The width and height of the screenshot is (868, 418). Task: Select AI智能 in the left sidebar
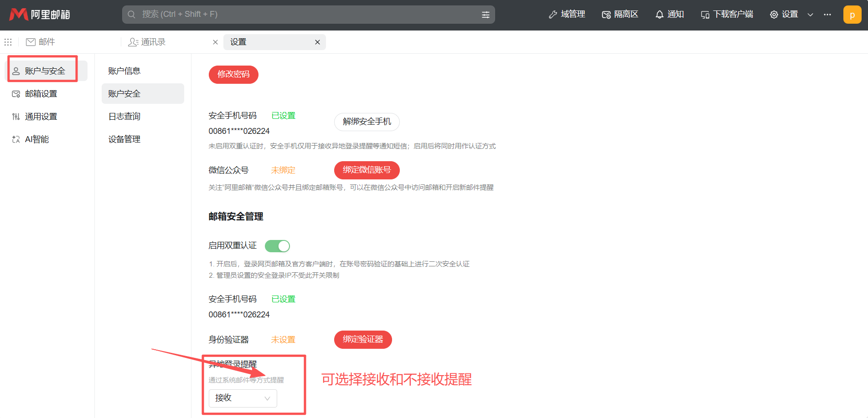[x=36, y=139]
